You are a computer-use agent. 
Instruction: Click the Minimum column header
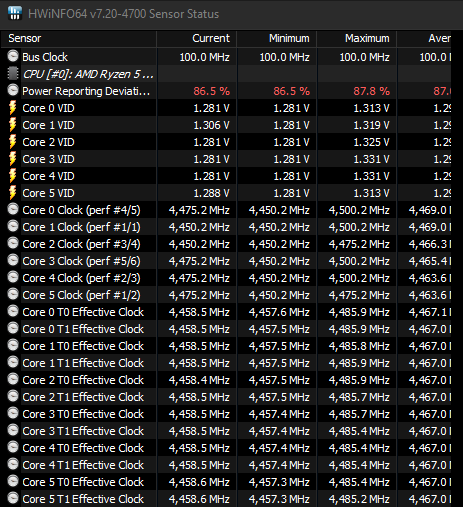[277, 39]
